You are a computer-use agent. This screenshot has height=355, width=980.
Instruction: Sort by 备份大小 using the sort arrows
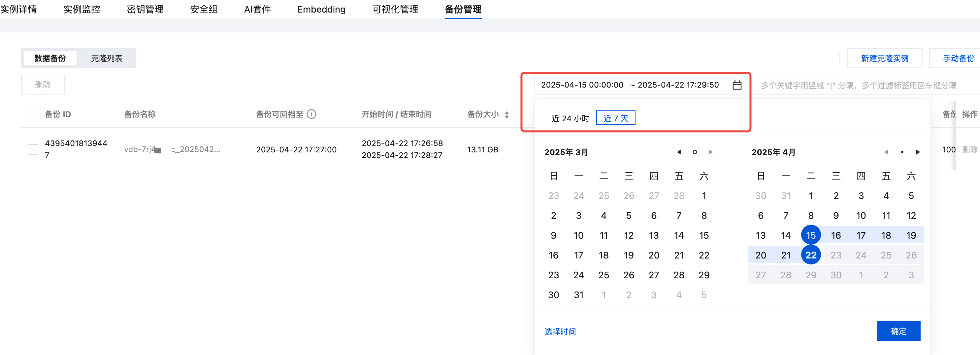click(506, 115)
